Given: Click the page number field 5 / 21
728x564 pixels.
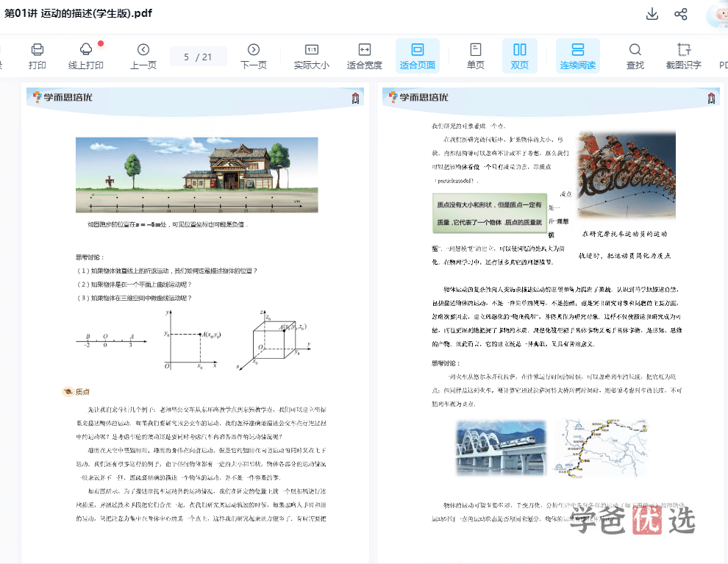Looking at the screenshot, I should [x=199, y=57].
